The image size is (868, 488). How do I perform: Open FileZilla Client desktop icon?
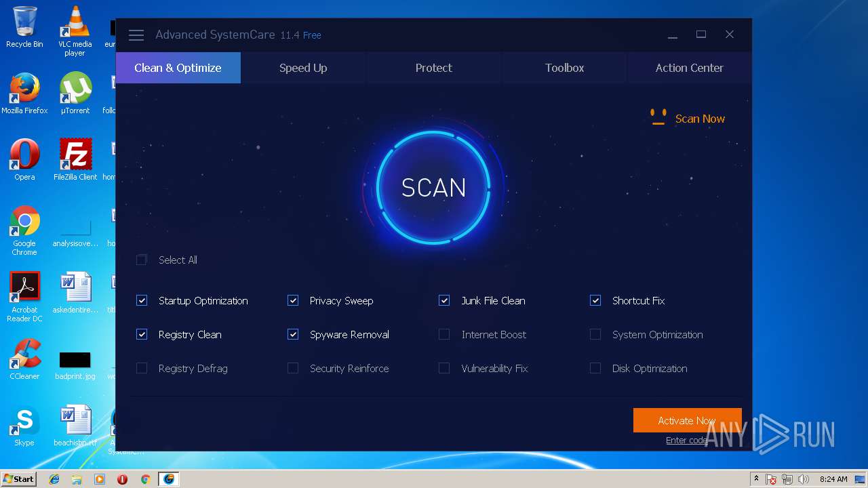tap(75, 160)
